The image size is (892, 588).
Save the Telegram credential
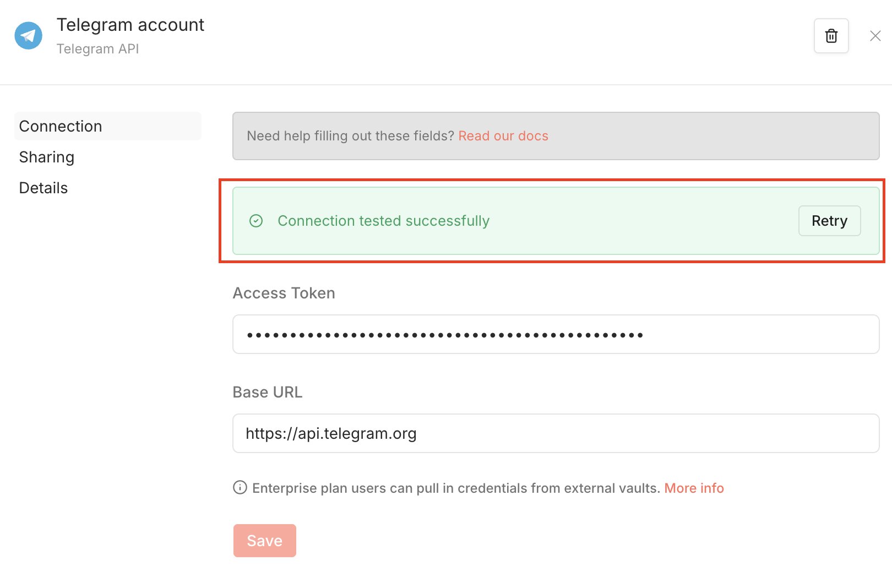pos(265,541)
